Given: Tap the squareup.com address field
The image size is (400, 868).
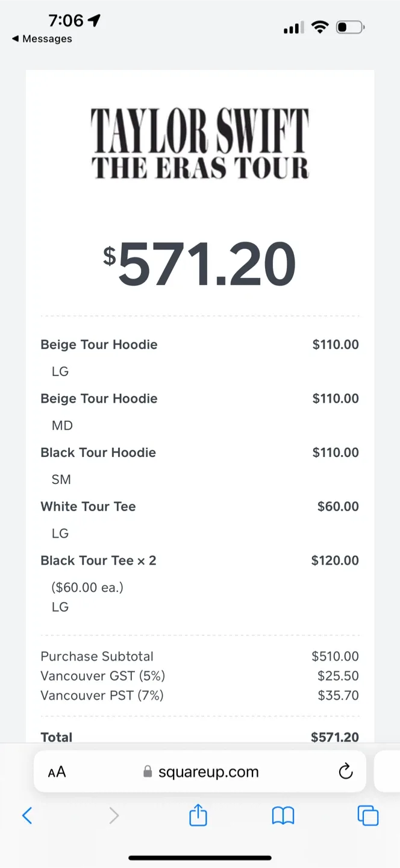Looking at the screenshot, I should (208, 772).
